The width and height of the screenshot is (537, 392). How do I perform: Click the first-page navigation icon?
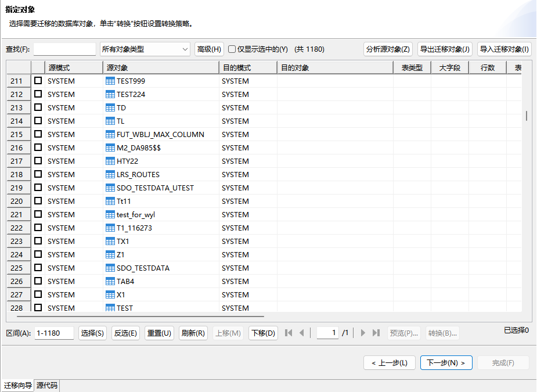pyautogui.click(x=289, y=333)
